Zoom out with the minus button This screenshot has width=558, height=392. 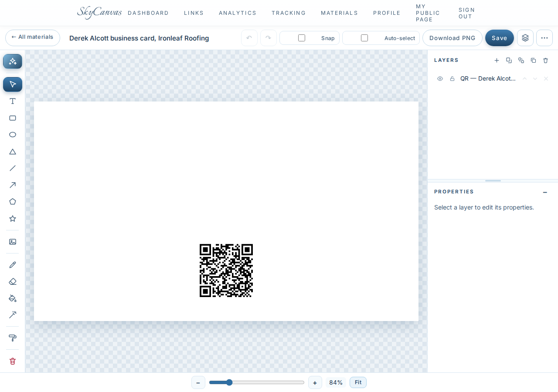[x=198, y=382]
